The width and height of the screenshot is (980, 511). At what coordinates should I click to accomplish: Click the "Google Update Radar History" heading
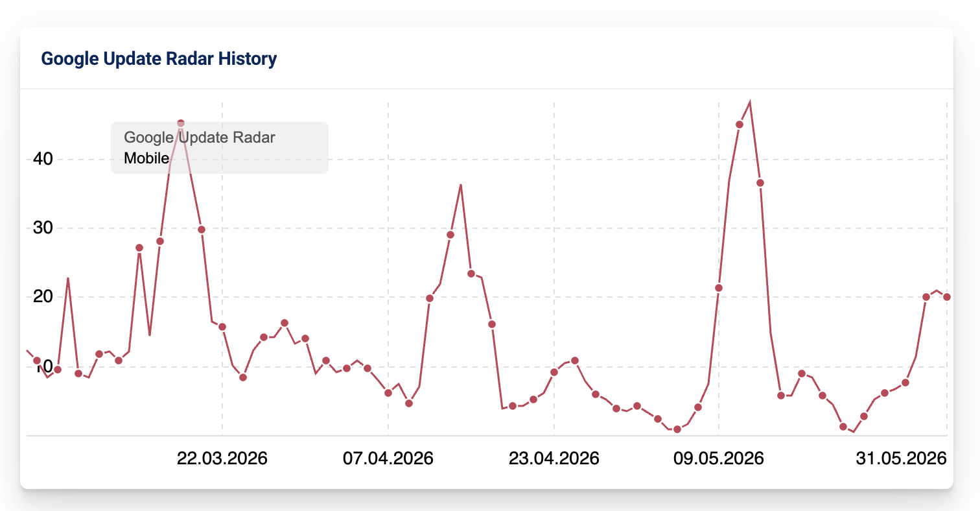pos(159,59)
